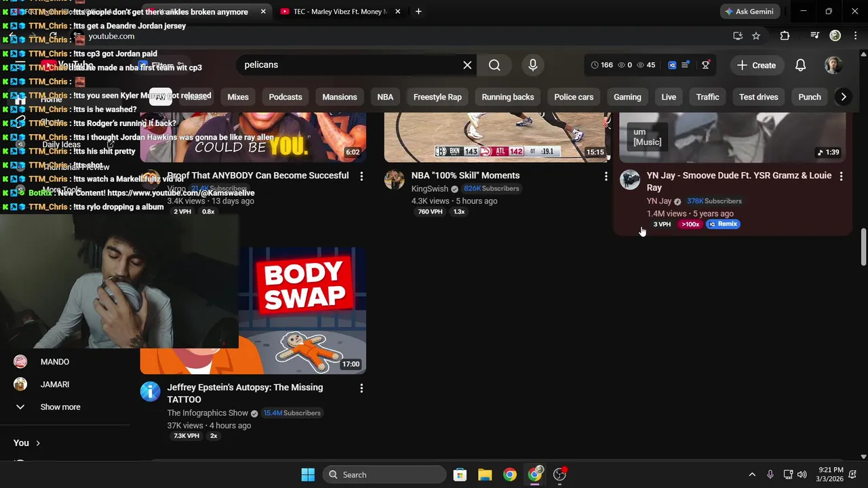Expand the You section in sidebar
The height and width of the screenshot is (488, 868).
(x=27, y=443)
